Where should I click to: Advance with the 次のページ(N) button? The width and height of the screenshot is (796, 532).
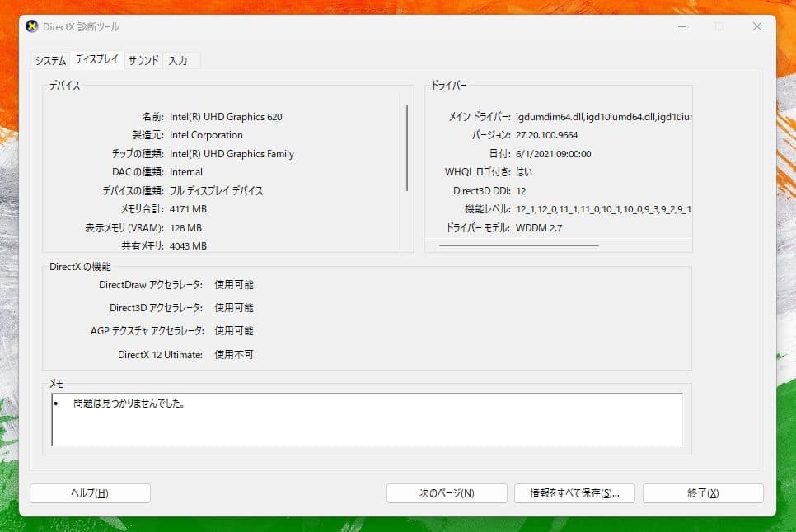pyautogui.click(x=446, y=492)
